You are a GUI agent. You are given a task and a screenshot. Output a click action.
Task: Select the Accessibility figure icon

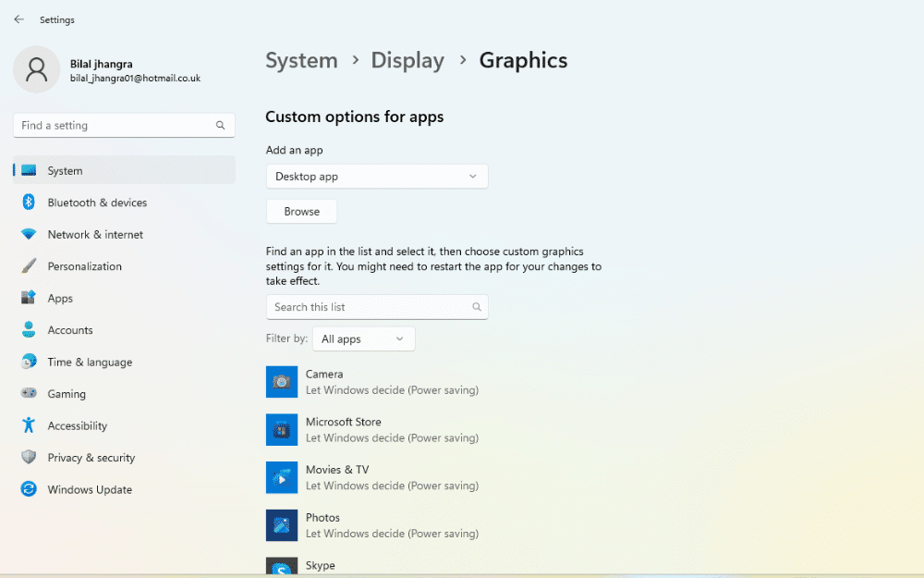pyautogui.click(x=29, y=425)
